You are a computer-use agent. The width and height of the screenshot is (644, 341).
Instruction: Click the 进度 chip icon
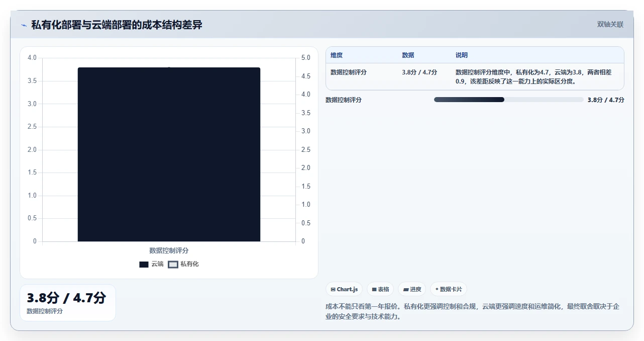point(406,290)
